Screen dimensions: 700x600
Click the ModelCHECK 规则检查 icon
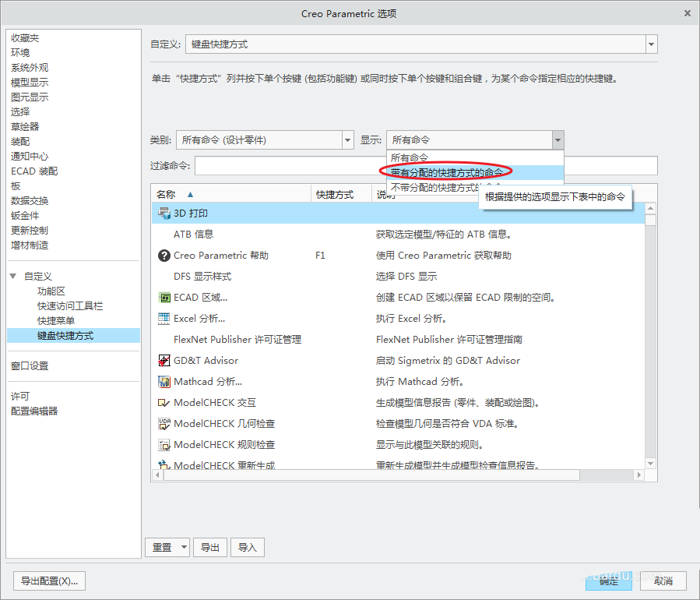click(x=164, y=445)
